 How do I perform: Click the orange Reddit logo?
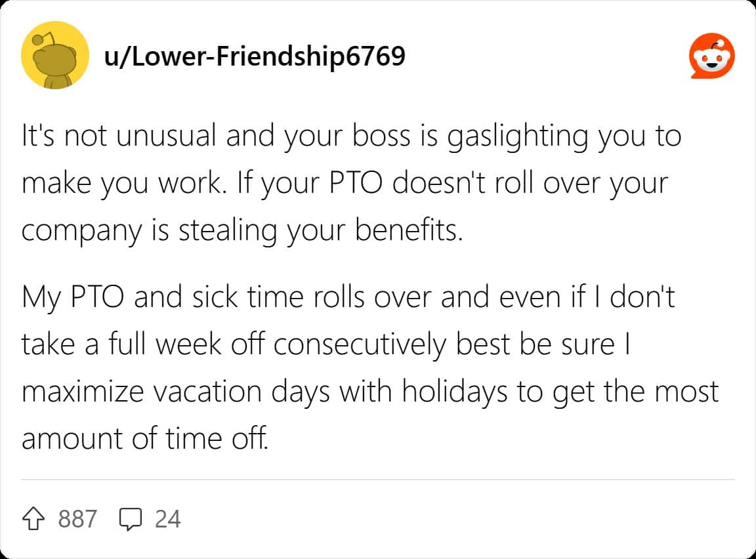[x=711, y=56]
